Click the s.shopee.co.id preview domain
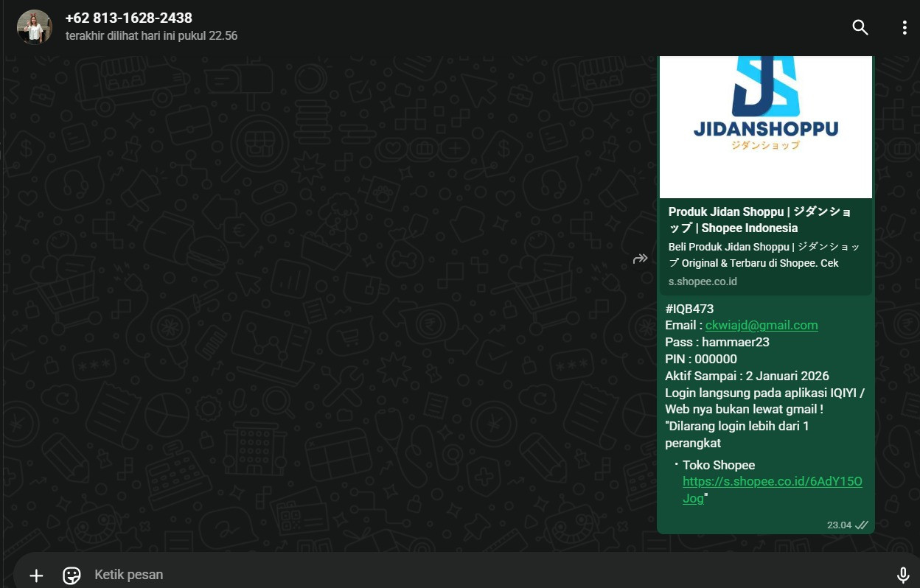Image resolution: width=920 pixels, height=588 pixels. pyautogui.click(x=703, y=281)
